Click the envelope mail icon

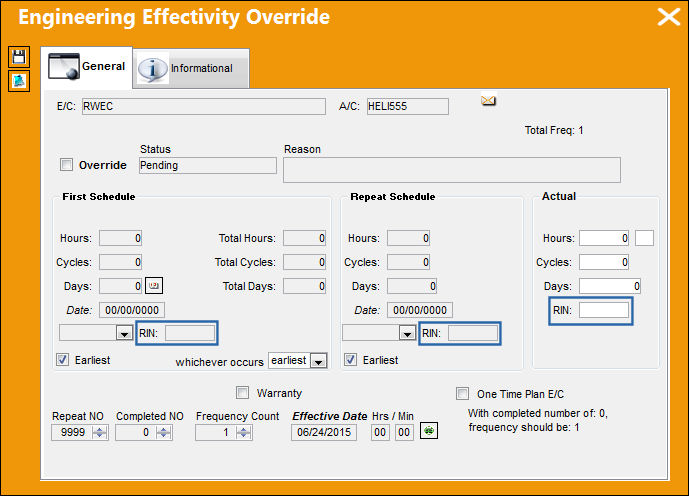pos(488,101)
